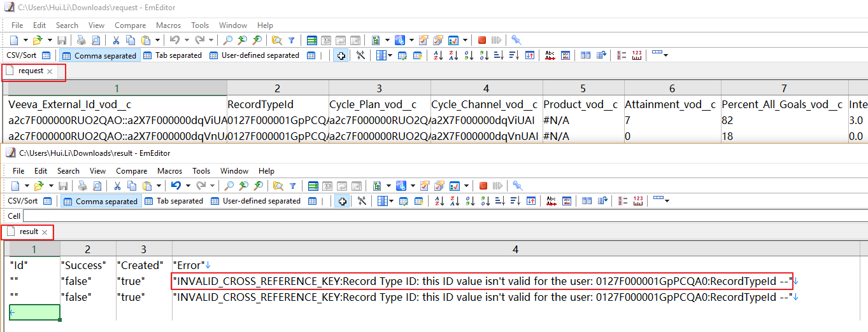Close the request document tab
Image resolution: width=868 pixels, height=332 pixels.
(50, 71)
